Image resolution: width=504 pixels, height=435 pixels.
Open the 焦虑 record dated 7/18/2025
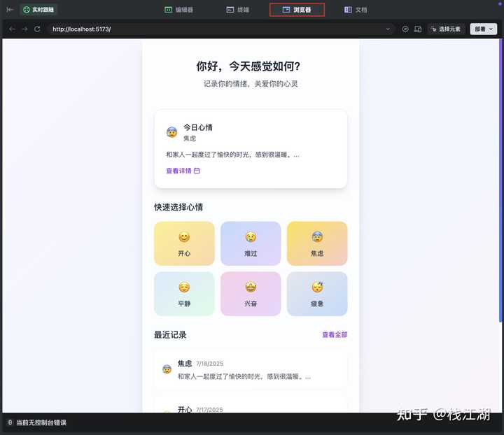[251, 369]
